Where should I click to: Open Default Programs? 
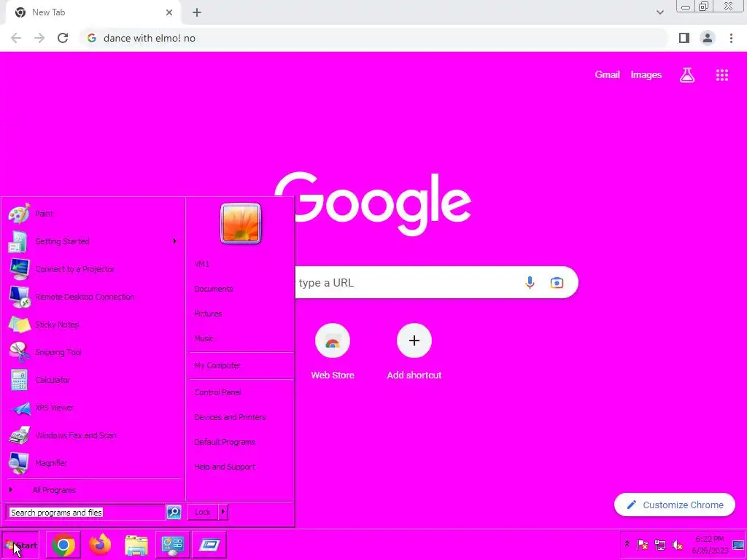pos(225,442)
